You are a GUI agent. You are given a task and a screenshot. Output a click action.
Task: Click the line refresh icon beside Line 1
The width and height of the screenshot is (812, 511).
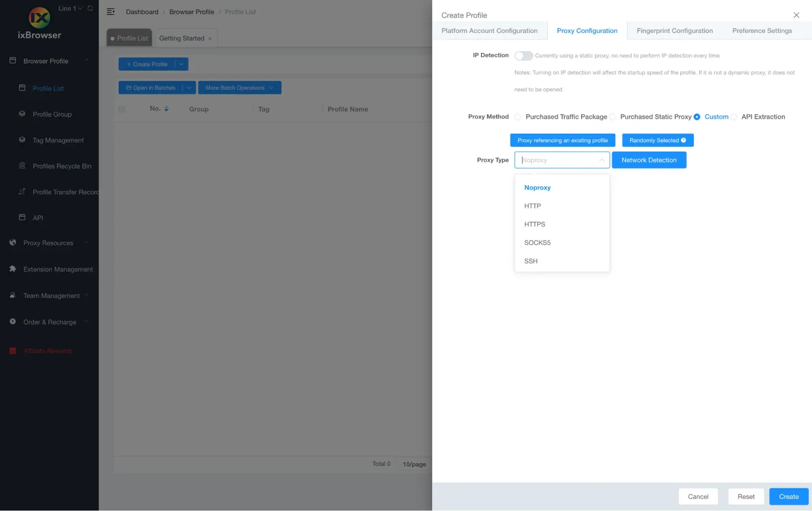pyautogui.click(x=90, y=9)
